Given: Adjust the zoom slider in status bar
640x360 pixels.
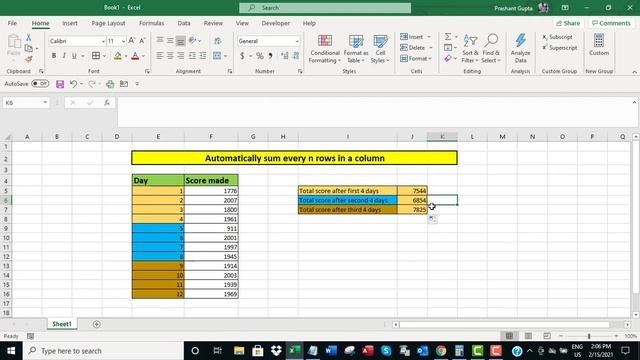Looking at the screenshot, I should (589, 336).
